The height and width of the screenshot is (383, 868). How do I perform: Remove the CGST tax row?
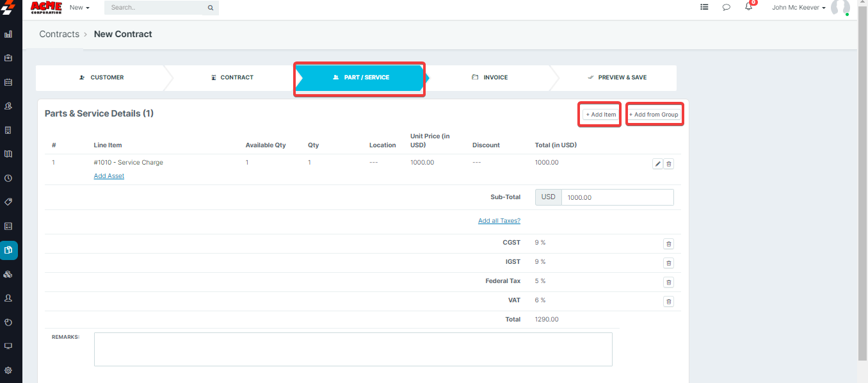[668, 244]
